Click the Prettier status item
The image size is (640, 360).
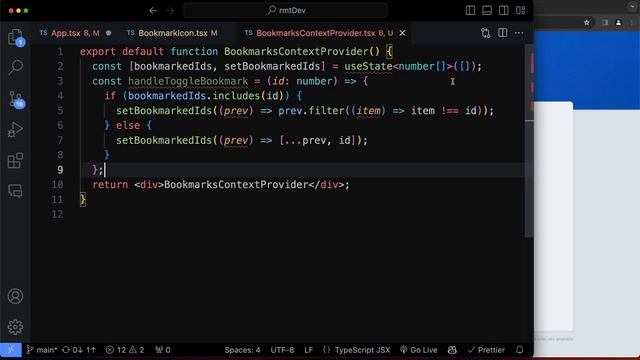tap(486, 350)
